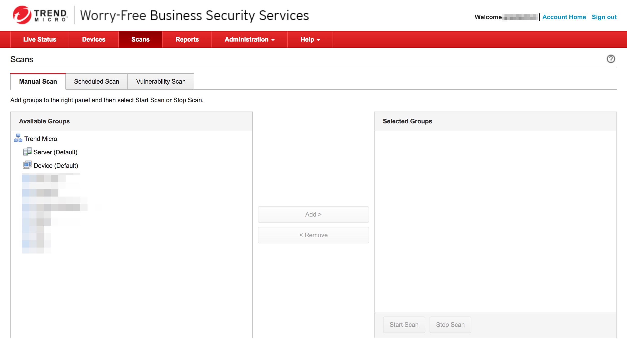The width and height of the screenshot is (627, 364).
Task: Click the Device (Default) computer icon
Action: click(x=27, y=165)
